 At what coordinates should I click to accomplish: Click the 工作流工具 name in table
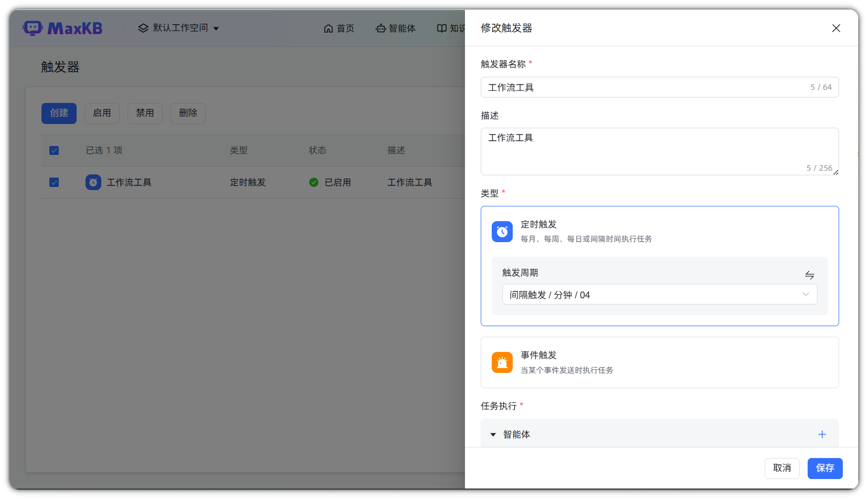point(129,182)
